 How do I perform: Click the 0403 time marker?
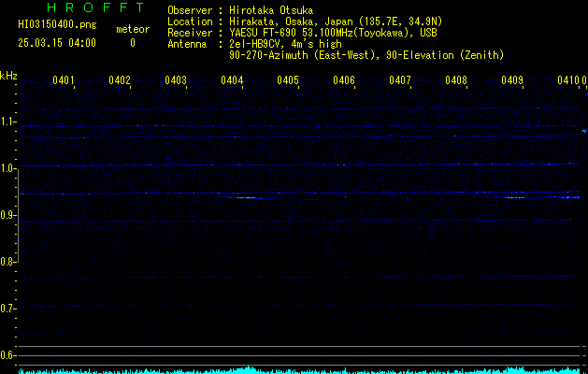click(x=176, y=80)
